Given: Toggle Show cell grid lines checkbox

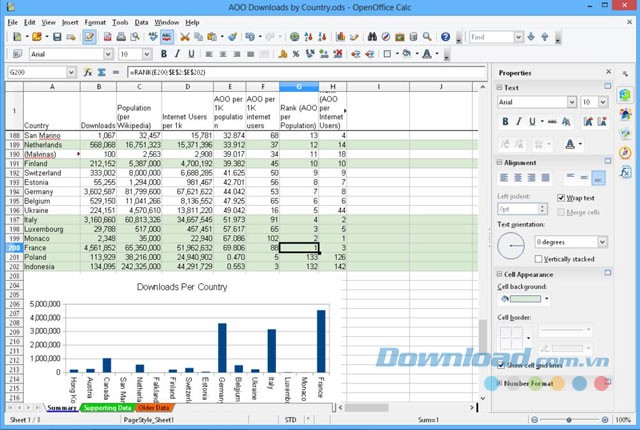Looking at the screenshot, I should tap(501, 365).
